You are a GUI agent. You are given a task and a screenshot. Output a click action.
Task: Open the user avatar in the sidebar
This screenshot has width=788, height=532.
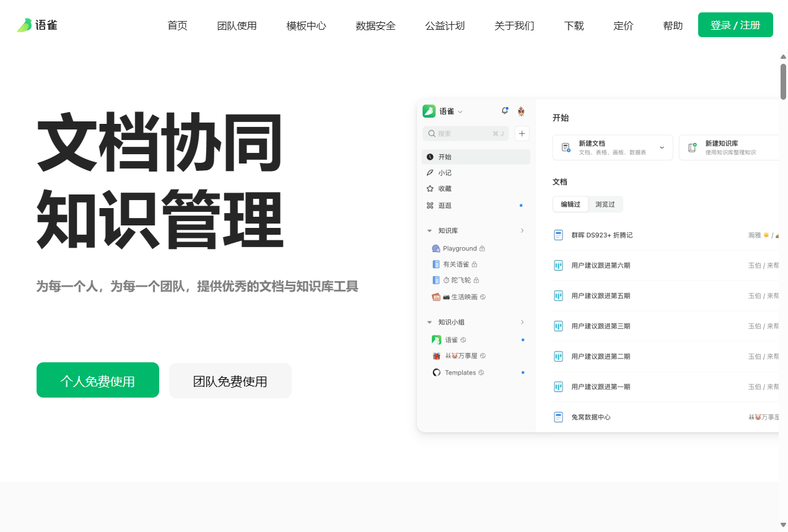[521, 111]
